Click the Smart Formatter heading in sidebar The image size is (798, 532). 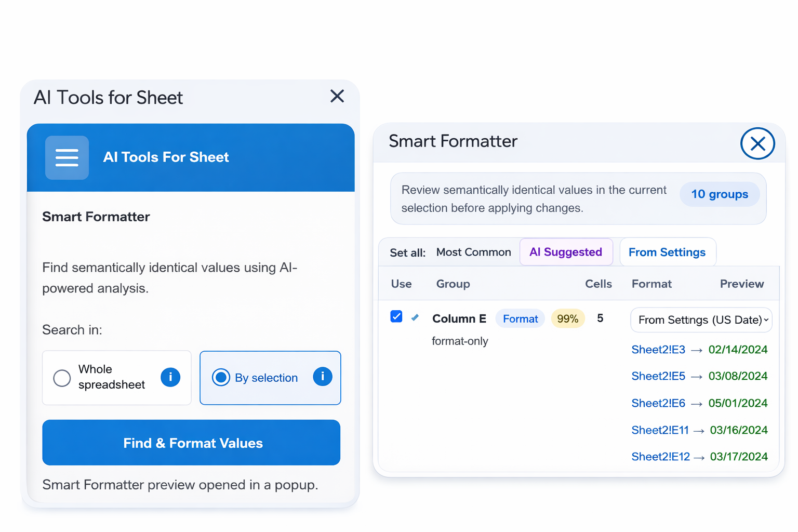tap(96, 217)
